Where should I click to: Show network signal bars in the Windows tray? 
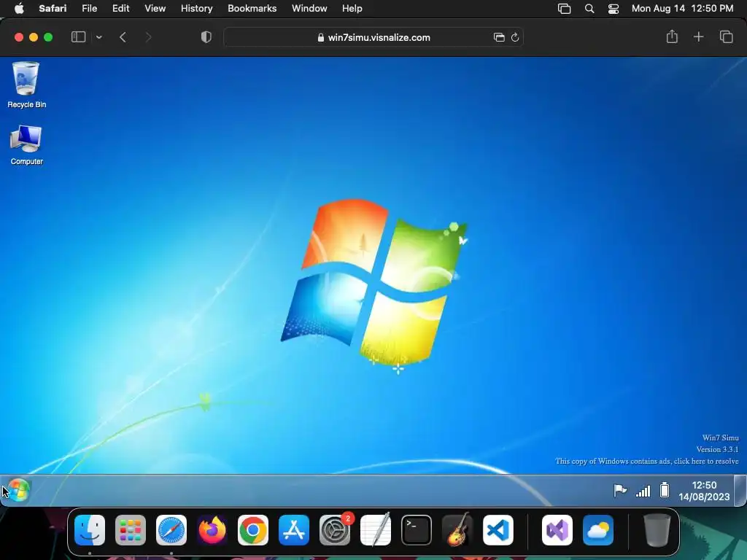point(643,491)
